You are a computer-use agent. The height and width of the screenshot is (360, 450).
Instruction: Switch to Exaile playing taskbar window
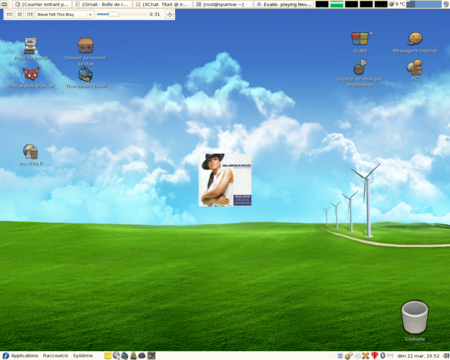click(x=284, y=4)
